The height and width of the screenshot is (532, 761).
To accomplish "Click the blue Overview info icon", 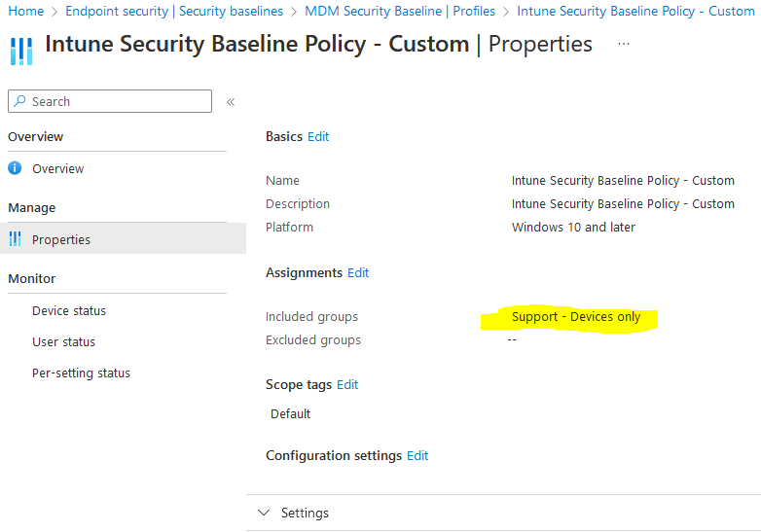I will click(x=15, y=168).
